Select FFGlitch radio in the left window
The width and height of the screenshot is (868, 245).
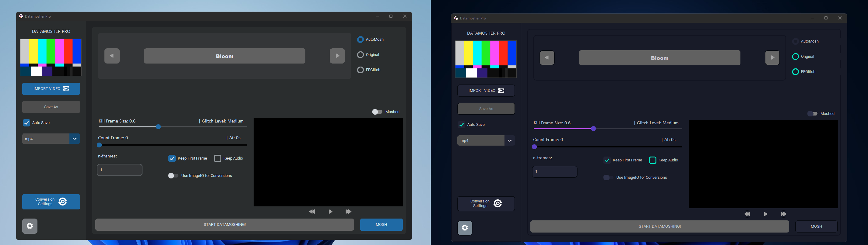coord(360,70)
